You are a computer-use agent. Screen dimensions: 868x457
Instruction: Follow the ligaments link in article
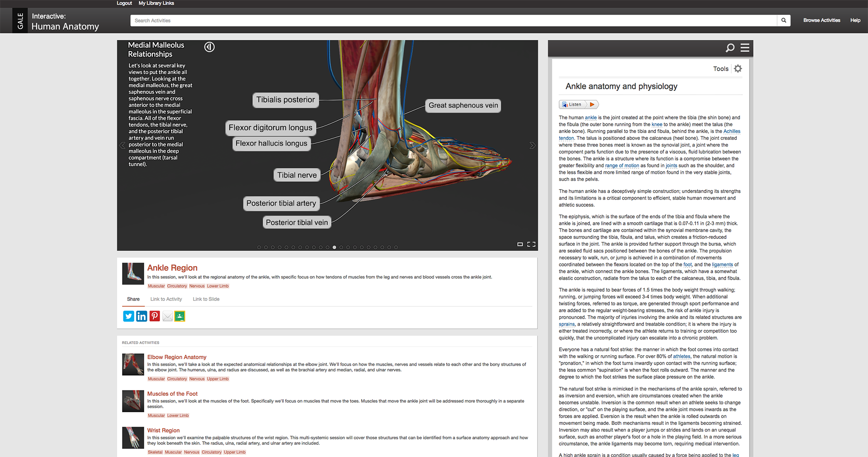[x=722, y=265]
